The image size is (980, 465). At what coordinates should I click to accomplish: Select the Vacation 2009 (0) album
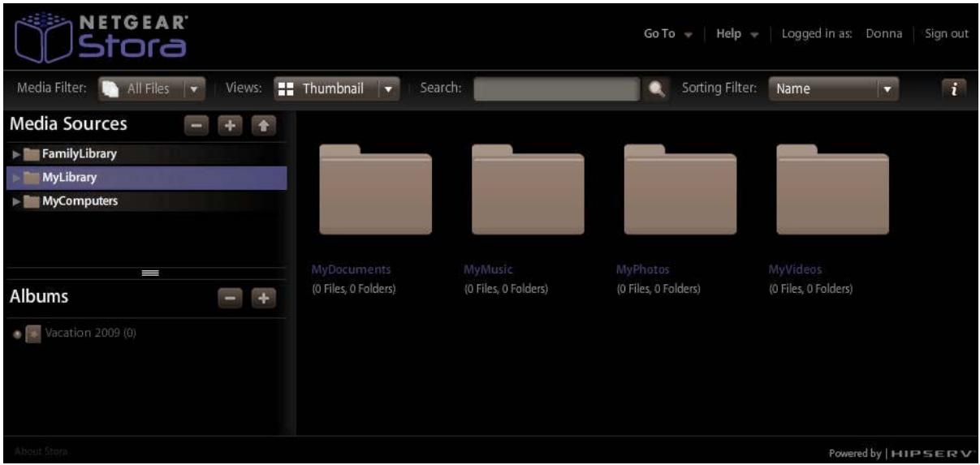click(x=89, y=333)
